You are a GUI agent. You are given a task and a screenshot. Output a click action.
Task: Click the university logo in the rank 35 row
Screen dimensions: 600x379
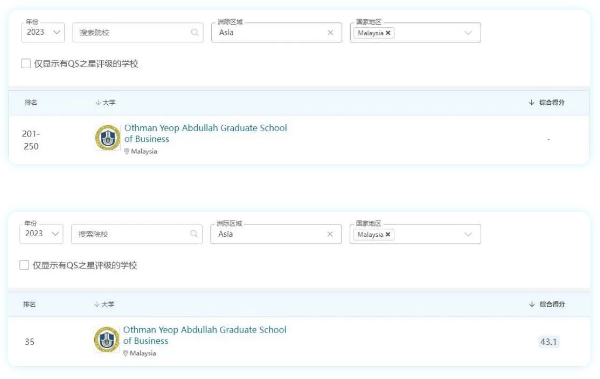tap(106, 339)
